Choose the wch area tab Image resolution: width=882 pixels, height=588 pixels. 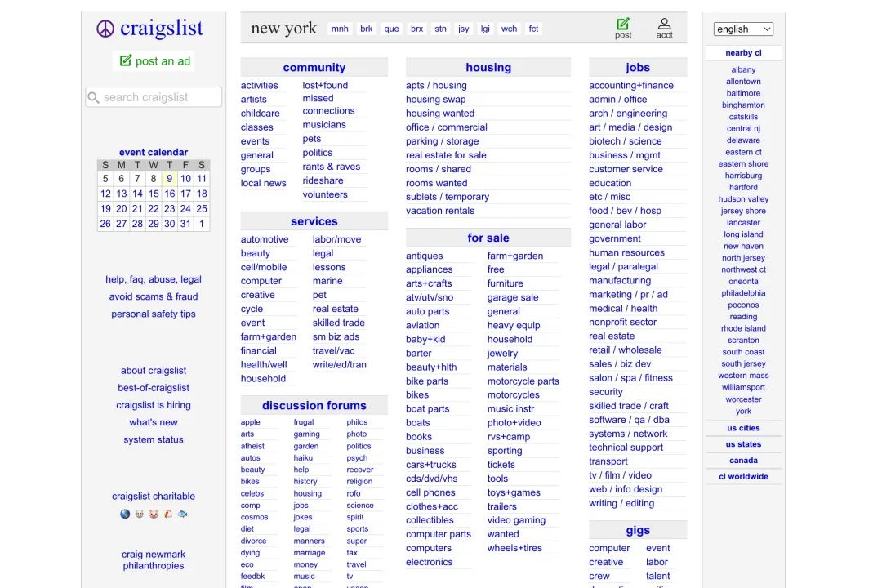[509, 29]
